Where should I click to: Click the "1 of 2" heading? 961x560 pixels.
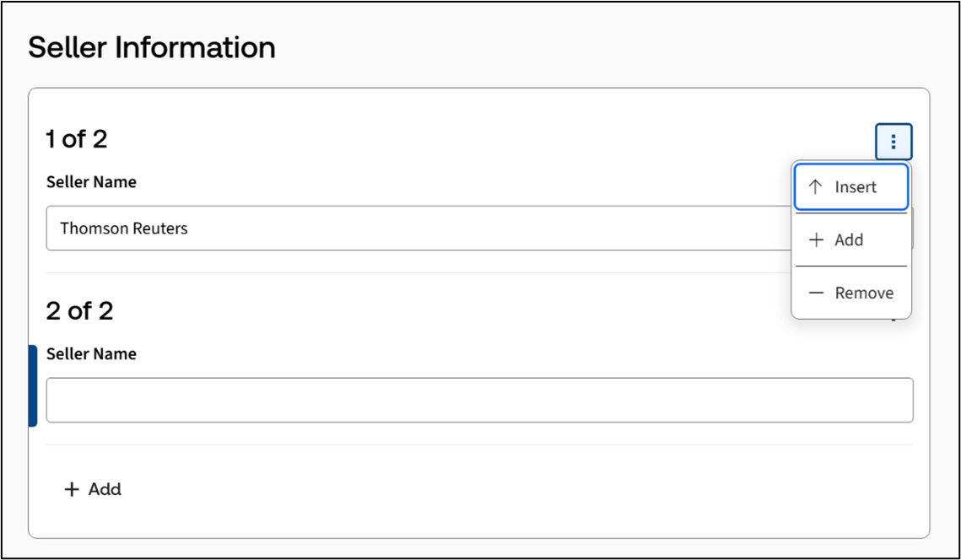click(77, 139)
